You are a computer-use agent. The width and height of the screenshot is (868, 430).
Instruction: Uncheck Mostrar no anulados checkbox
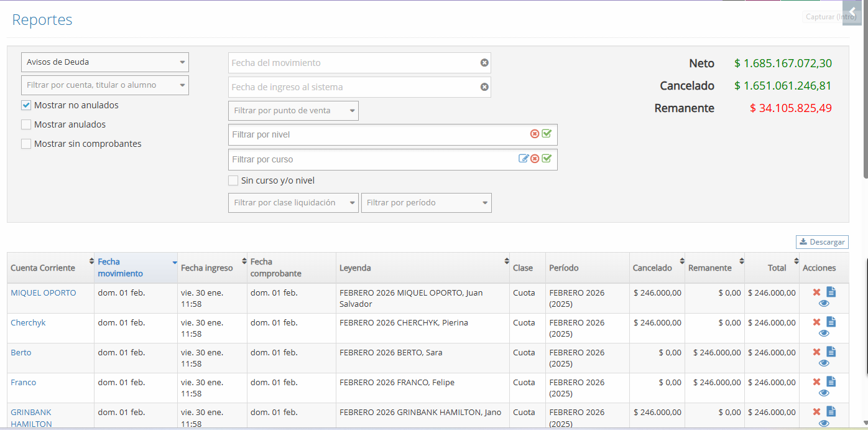point(26,106)
